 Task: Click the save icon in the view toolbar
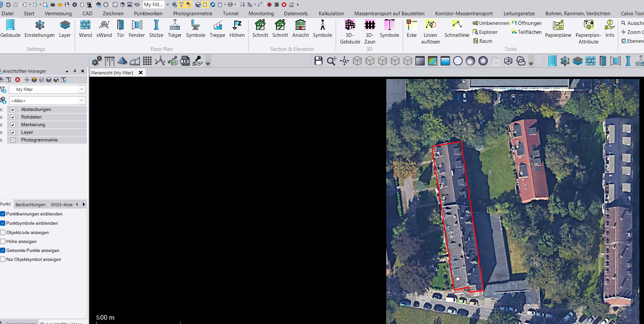[x=318, y=61]
